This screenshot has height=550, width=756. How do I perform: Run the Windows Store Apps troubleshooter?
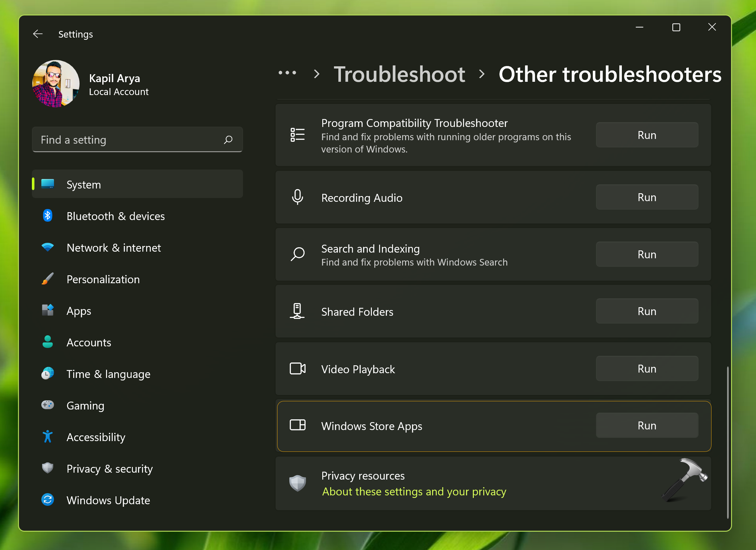click(646, 425)
